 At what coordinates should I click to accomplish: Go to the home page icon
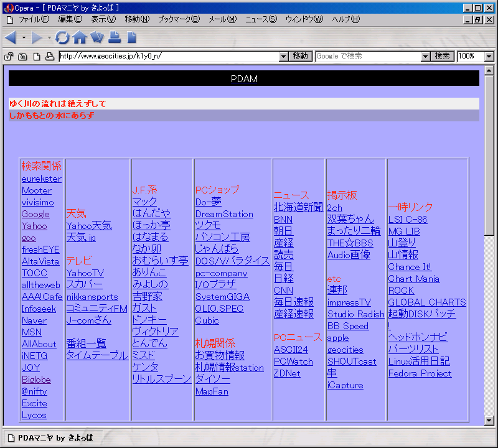click(80, 37)
